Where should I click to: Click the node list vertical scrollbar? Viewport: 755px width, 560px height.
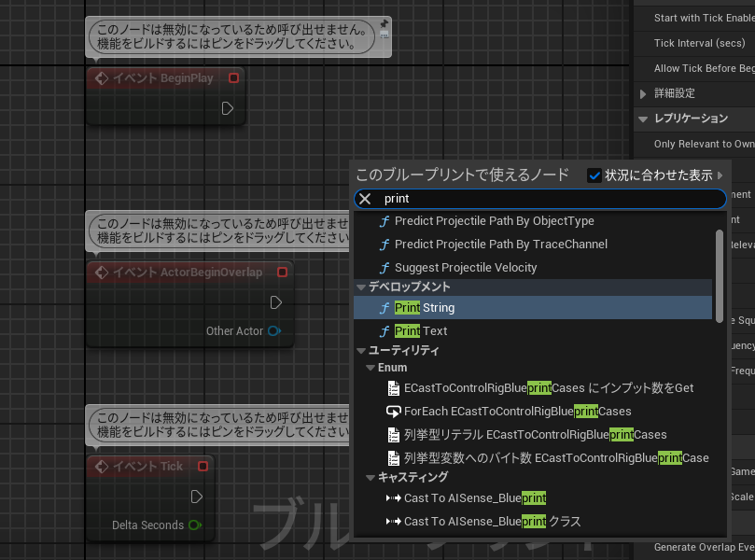(720, 275)
